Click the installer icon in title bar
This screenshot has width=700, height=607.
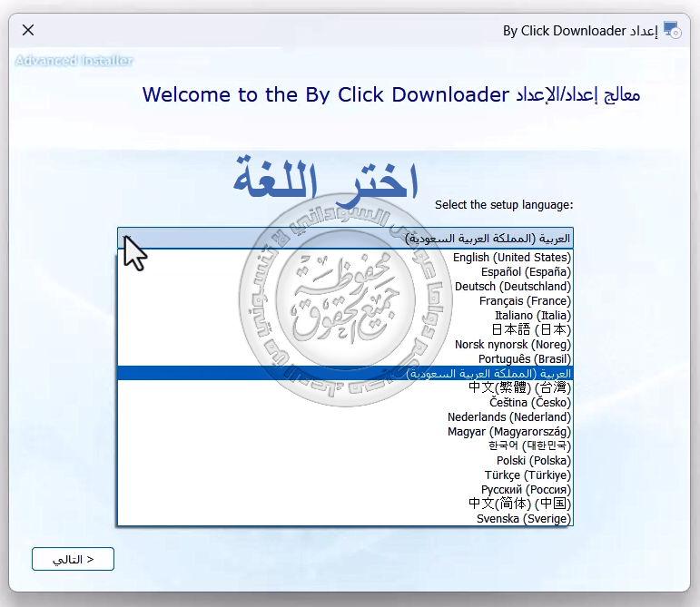click(x=673, y=30)
